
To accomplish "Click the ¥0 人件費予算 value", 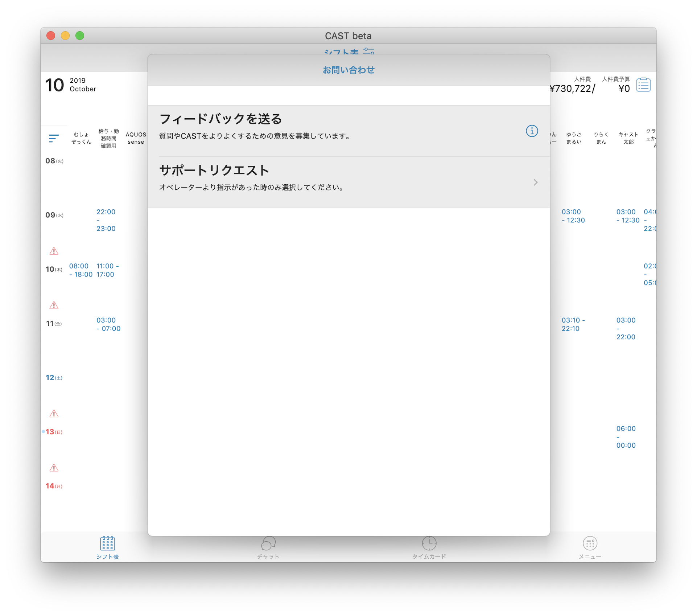I will [624, 89].
